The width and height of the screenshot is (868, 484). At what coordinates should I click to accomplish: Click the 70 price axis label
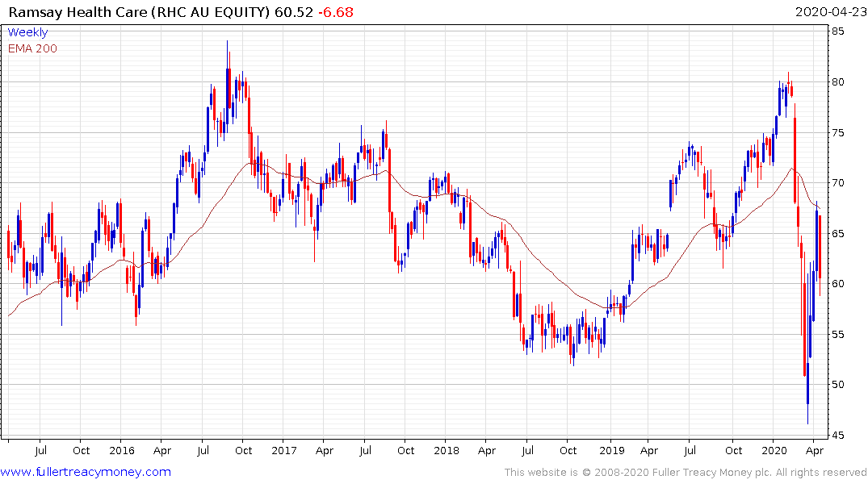tap(838, 183)
